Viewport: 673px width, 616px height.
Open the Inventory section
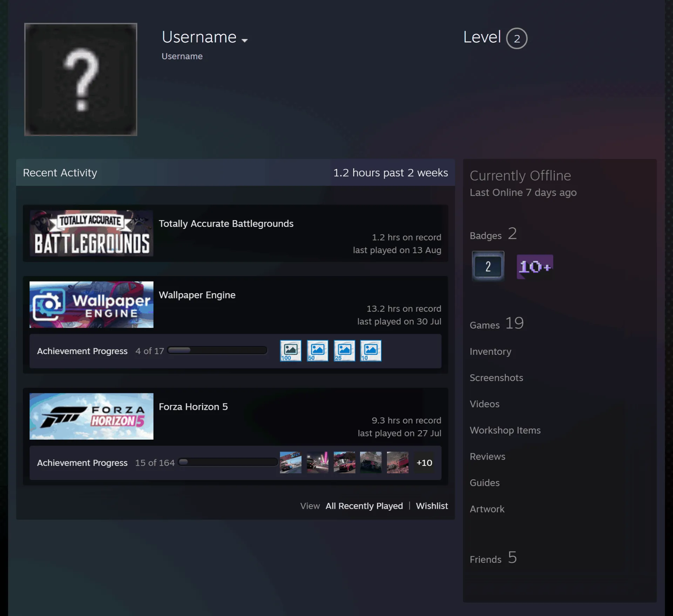click(490, 351)
